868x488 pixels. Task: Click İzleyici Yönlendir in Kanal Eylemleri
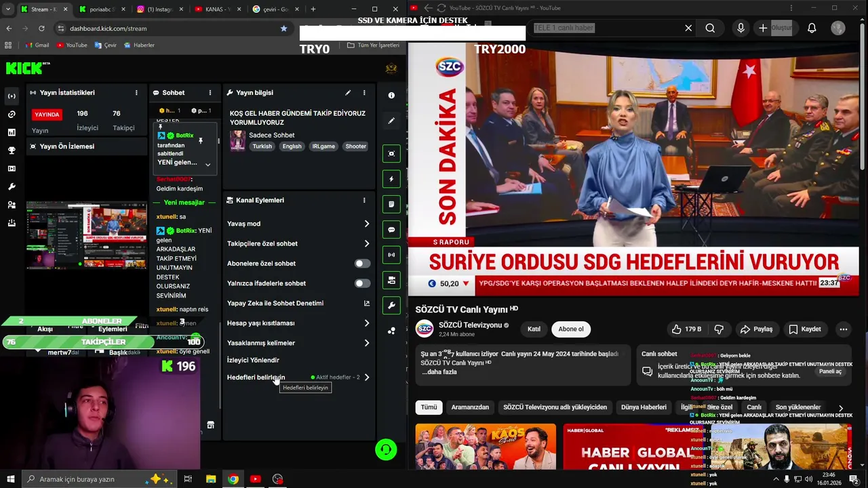pos(253,360)
